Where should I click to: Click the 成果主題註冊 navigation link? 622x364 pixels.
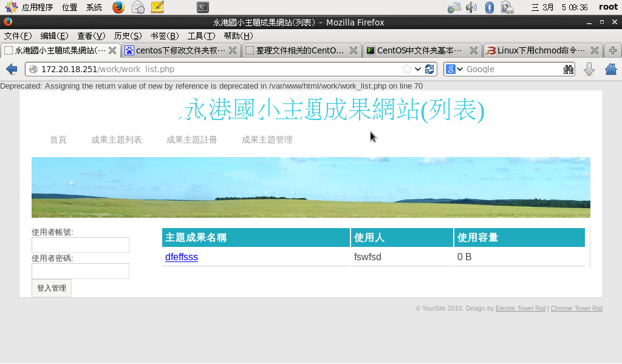pos(191,140)
